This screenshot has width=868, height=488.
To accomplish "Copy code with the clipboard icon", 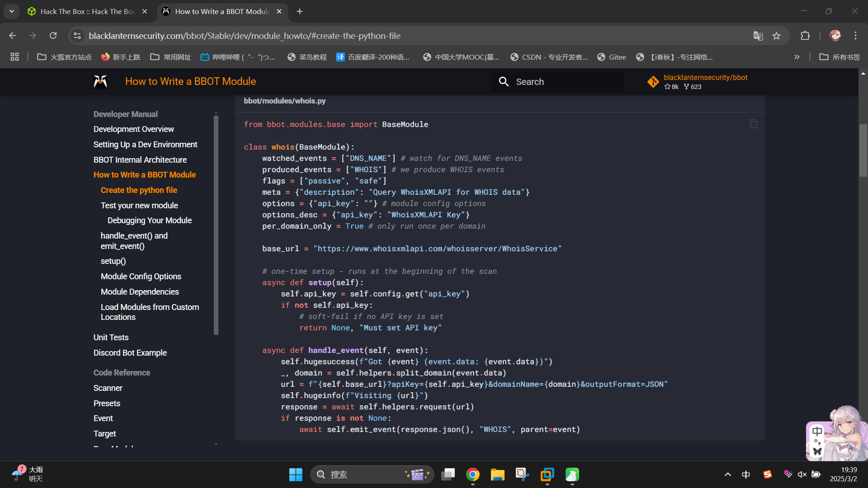I will pyautogui.click(x=753, y=124).
